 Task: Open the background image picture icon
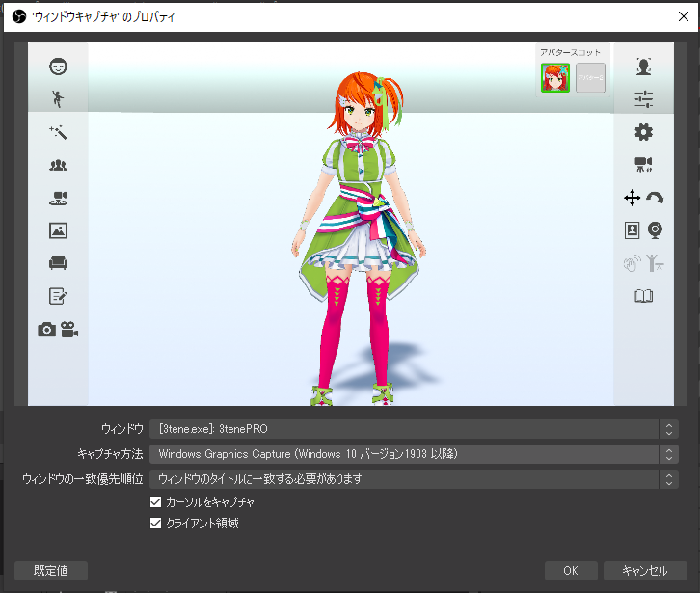tap(58, 230)
